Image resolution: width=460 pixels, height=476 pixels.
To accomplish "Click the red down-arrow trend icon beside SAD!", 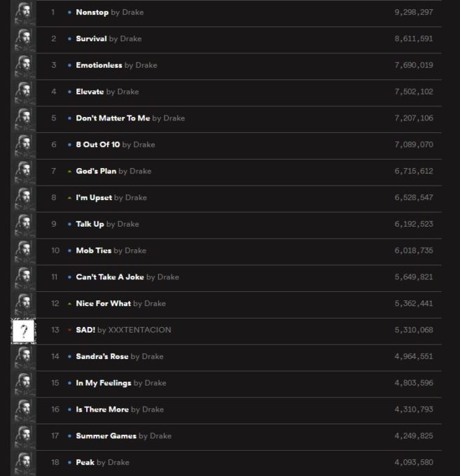I will pyautogui.click(x=69, y=330).
